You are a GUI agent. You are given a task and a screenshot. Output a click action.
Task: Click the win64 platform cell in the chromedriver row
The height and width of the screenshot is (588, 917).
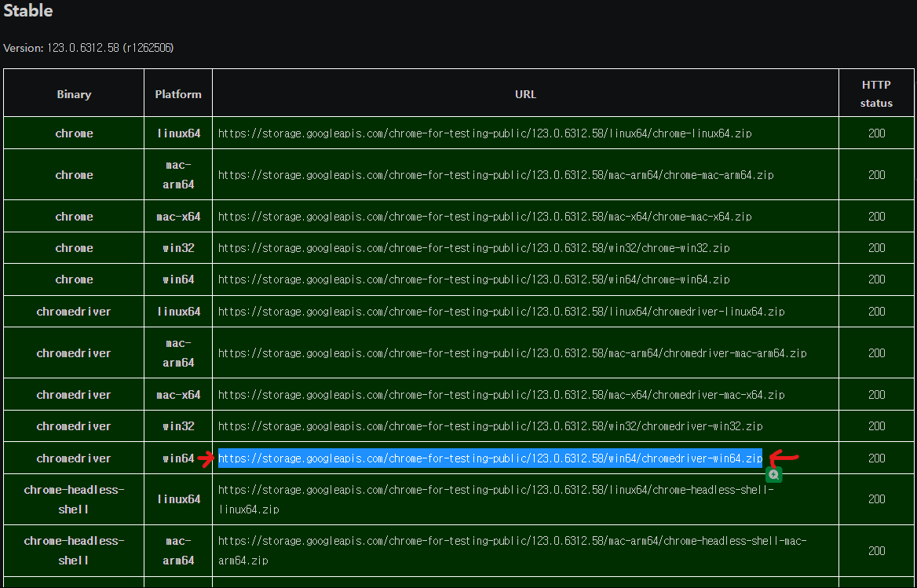(178, 458)
